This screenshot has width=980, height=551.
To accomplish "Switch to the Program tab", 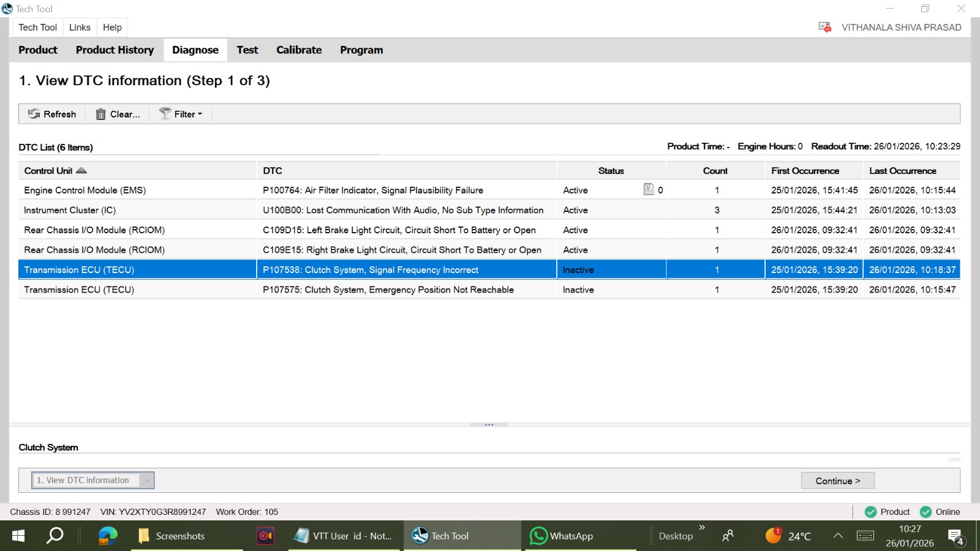I will coord(361,50).
